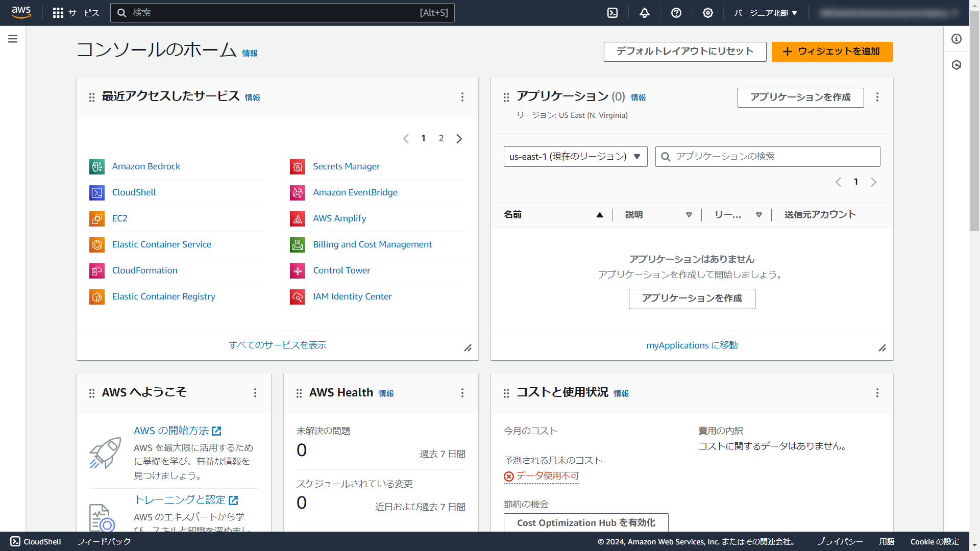The height and width of the screenshot is (551, 980).
Task: Open the info panel icon on right sidebar
Action: pyautogui.click(x=957, y=39)
